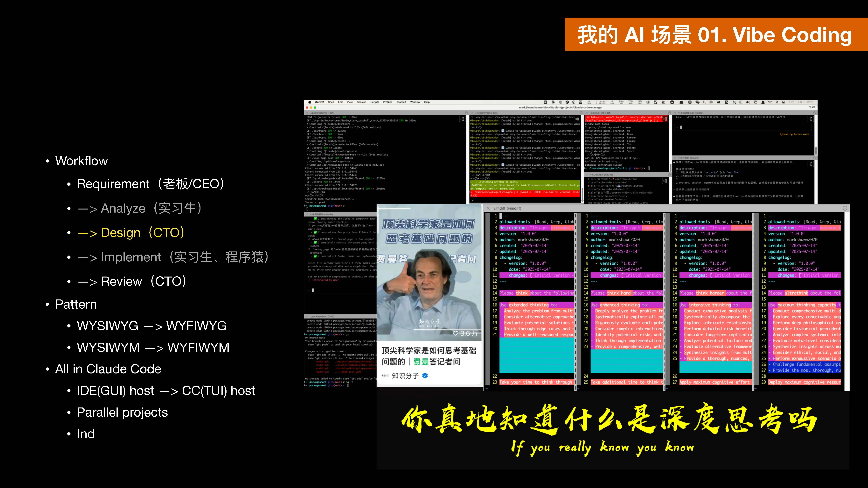Click the alert speaker icon in ojects/lovpen pane
Viewport: 868px width, 488px height.
tap(577, 119)
